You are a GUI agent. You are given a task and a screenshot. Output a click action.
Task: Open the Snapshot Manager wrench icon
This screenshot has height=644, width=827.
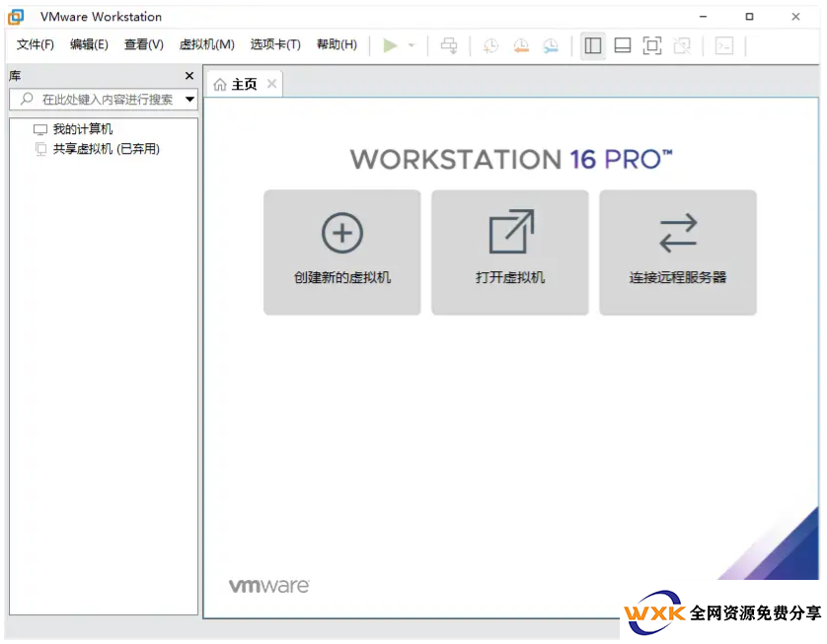pyautogui.click(x=551, y=45)
